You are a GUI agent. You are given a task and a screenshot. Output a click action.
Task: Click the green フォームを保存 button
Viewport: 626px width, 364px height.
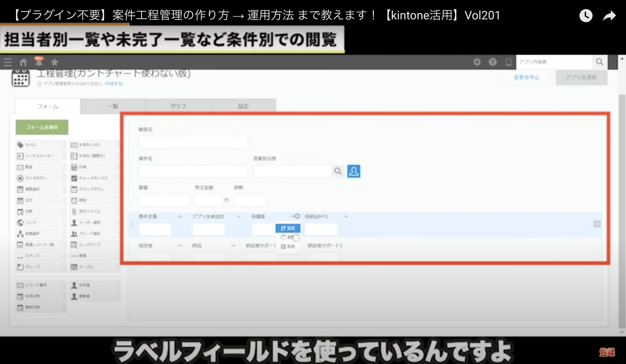click(42, 127)
